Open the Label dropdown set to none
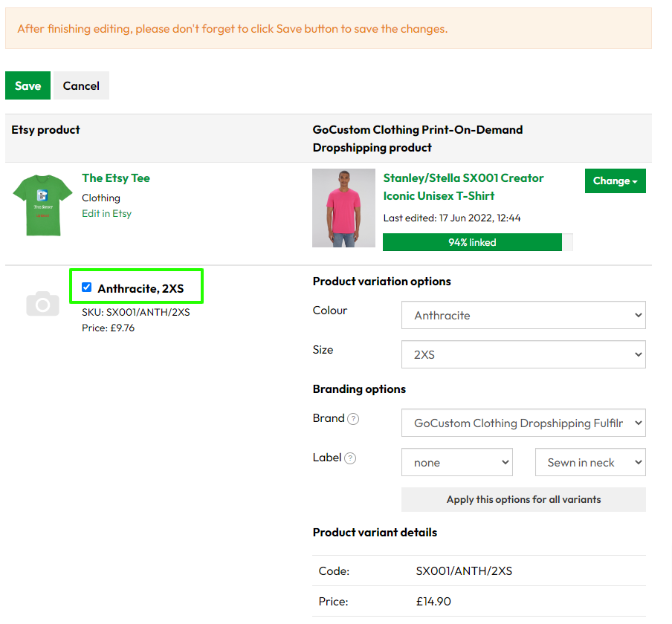This screenshot has width=672, height=624. (457, 462)
